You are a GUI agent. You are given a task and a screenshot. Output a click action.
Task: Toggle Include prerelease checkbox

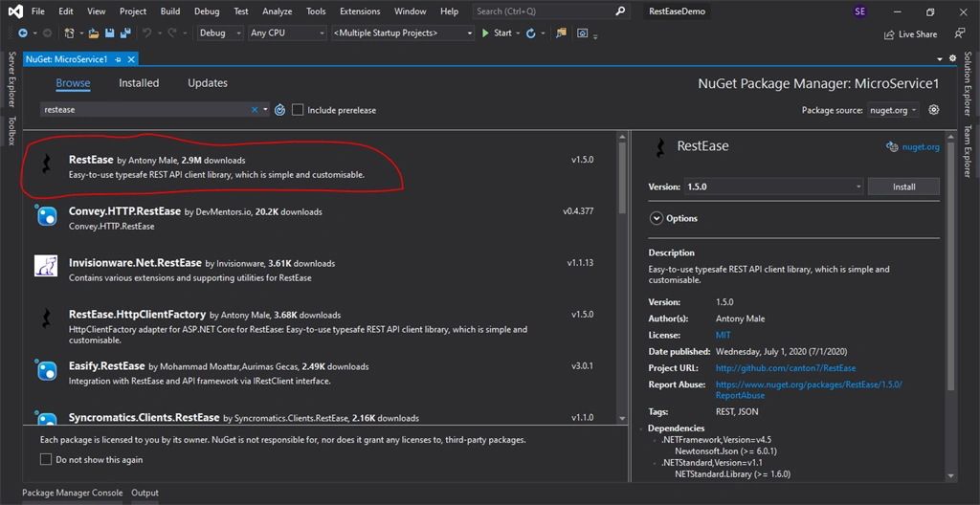click(x=298, y=110)
